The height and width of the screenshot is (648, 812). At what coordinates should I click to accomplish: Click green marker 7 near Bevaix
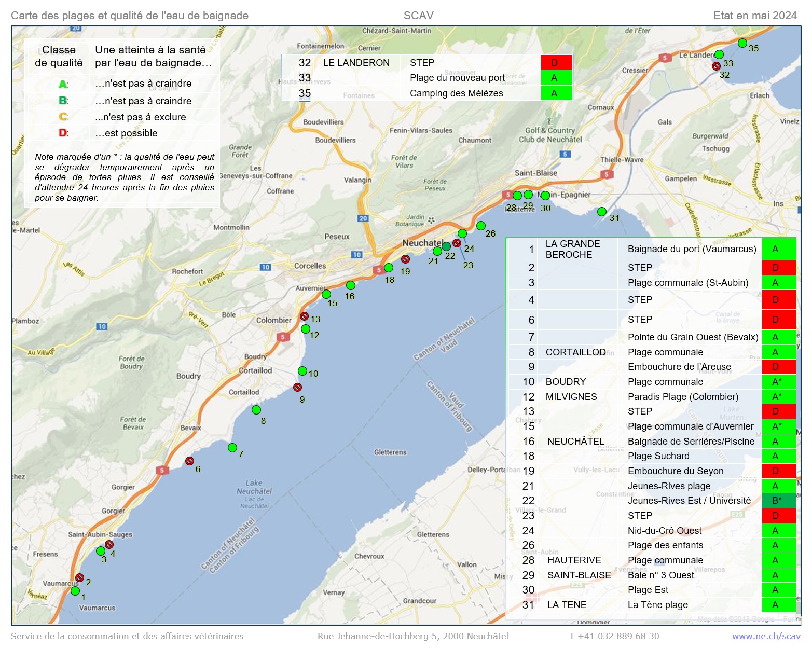tap(232, 448)
